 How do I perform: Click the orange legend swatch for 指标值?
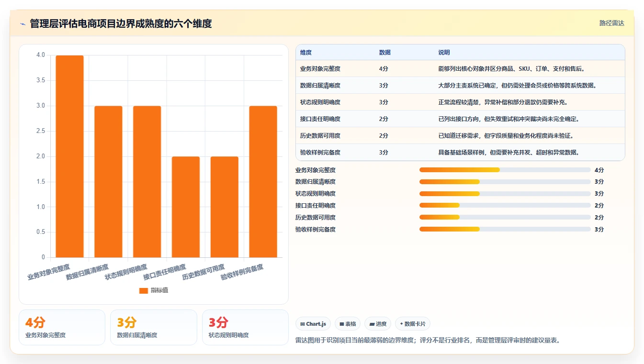[x=144, y=290]
